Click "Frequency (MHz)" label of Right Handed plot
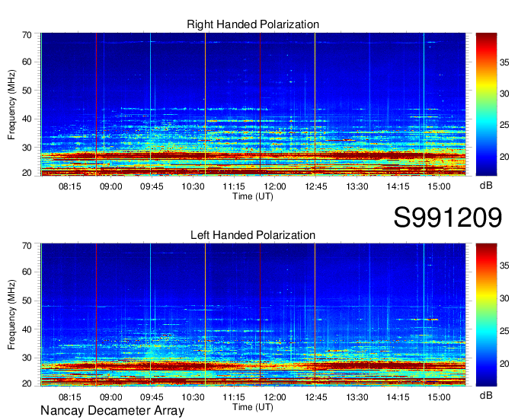 pyautogui.click(x=11, y=104)
